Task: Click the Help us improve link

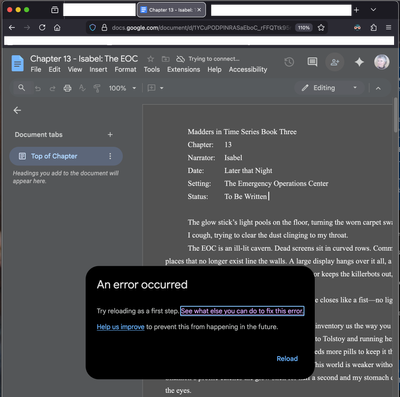Action: (x=120, y=327)
